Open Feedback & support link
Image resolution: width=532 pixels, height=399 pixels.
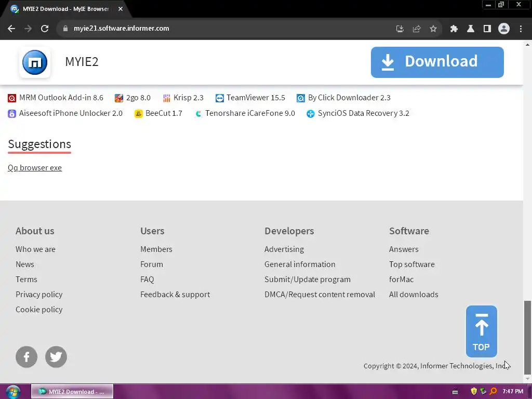coord(175,295)
